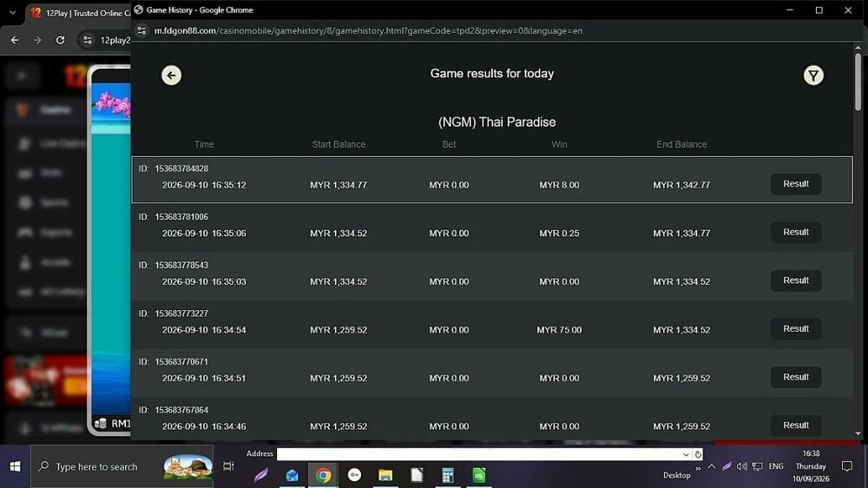
Task: Click the game history vertical scrollbar
Action: coord(858,82)
